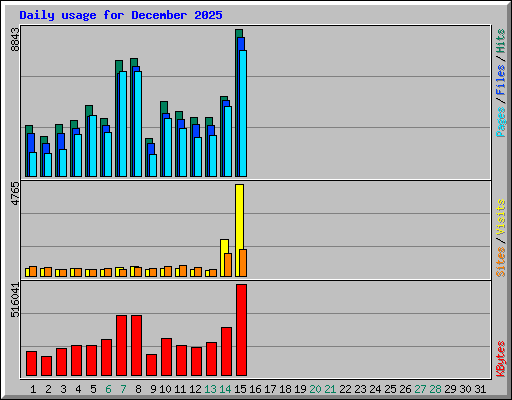
Task: Click the red KBytes bar for day 2
Action: (46, 366)
